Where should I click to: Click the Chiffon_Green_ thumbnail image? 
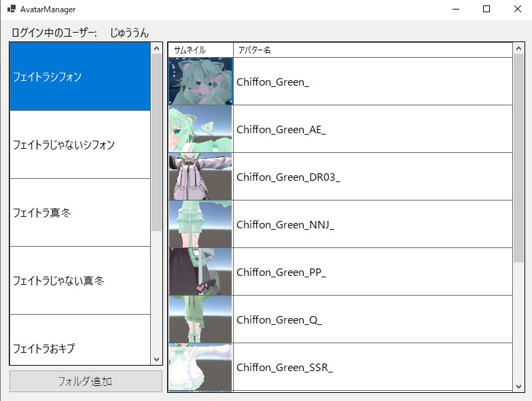click(200, 81)
